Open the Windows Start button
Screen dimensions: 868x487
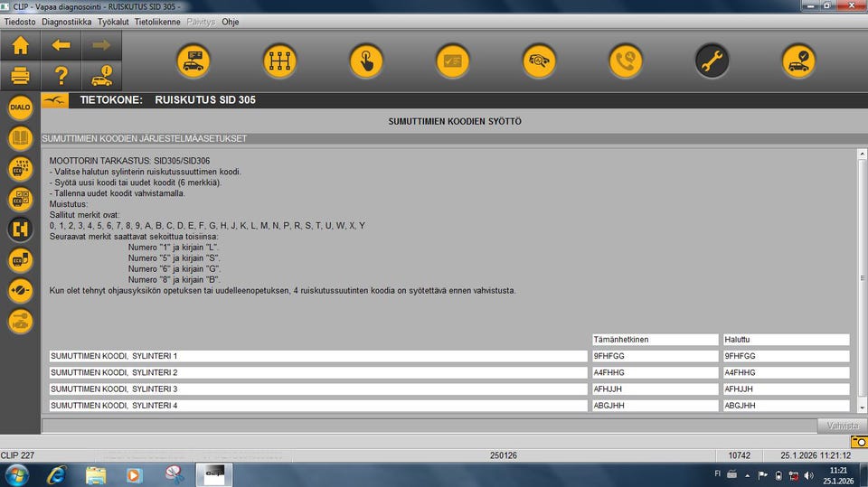17,475
